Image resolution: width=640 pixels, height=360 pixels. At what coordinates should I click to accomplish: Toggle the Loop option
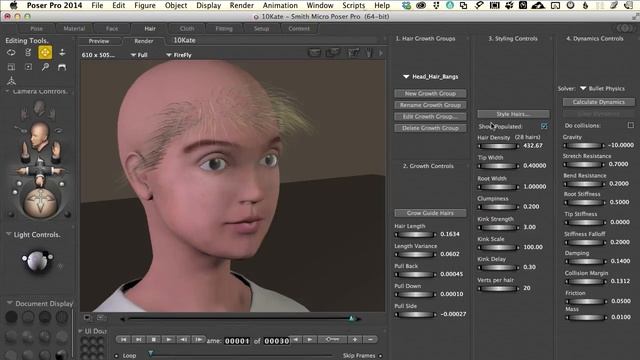pos(116,356)
